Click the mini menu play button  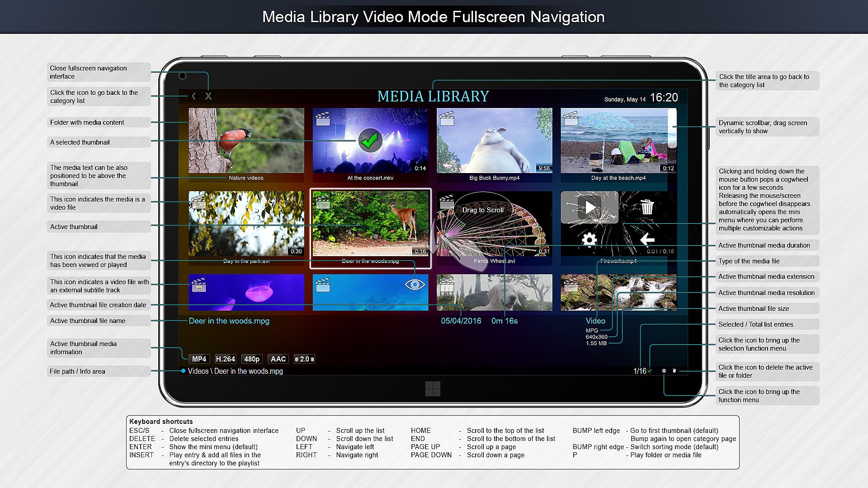pyautogui.click(x=590, y=207)
